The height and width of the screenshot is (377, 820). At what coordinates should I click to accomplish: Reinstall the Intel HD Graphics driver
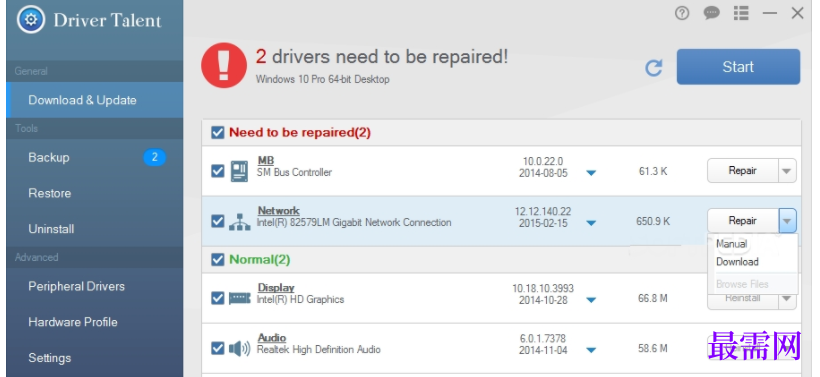pyautogui.click(x=743, y=299)
